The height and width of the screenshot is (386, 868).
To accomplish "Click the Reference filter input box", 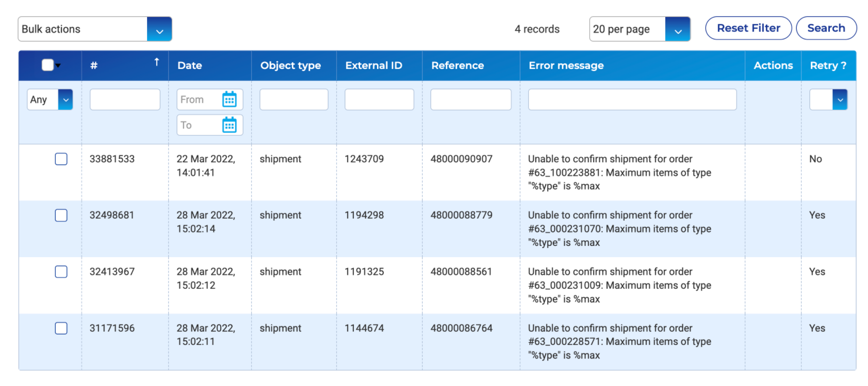I will tap(470, 99).
